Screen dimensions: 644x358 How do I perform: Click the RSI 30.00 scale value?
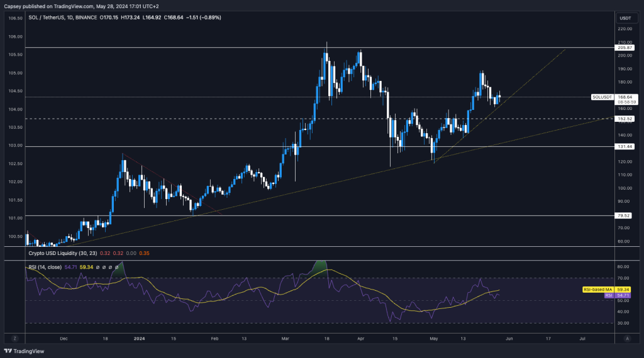click(623, 323)
